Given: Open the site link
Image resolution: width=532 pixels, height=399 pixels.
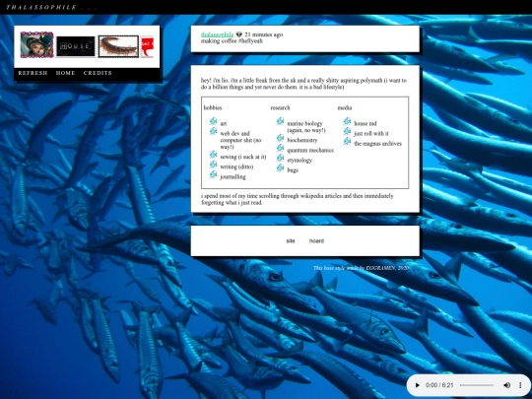Looking at the screenshot, I should tap(291, 241).
